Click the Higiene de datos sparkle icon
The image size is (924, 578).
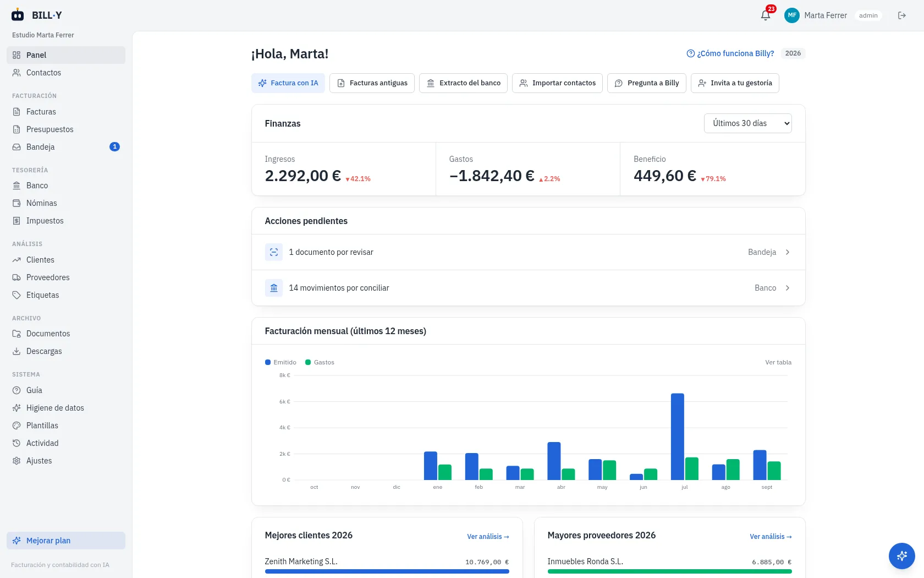pos(16,408)
